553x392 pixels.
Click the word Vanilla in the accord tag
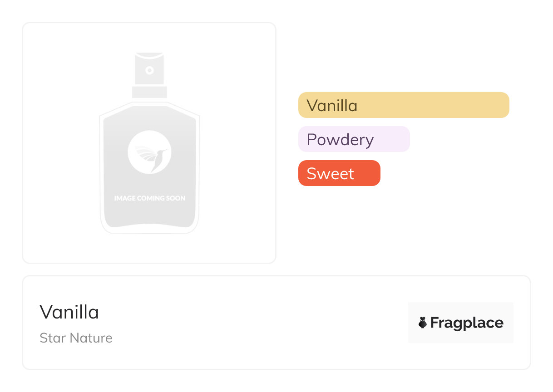[x=332, y=105]
